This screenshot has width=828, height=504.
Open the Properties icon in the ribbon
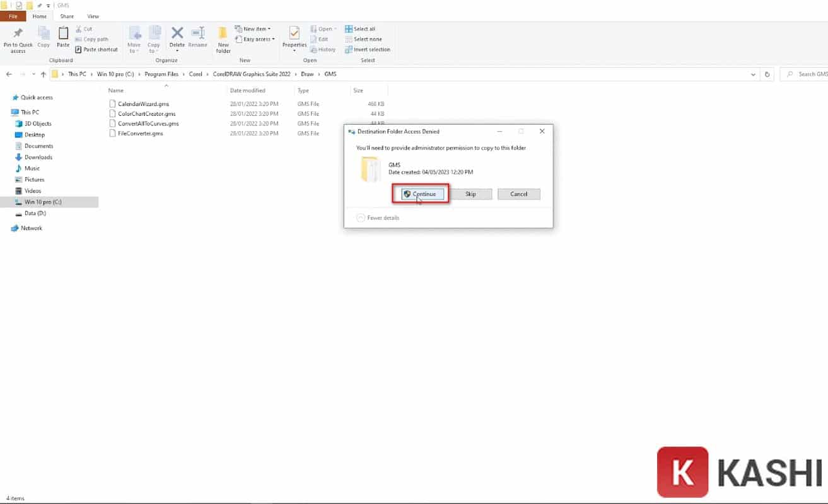pos(294,35)
